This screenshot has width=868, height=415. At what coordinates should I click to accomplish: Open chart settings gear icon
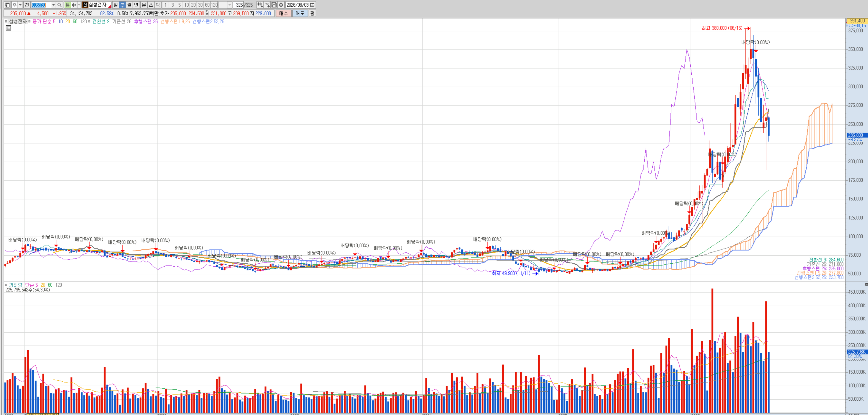coord(281,5)
